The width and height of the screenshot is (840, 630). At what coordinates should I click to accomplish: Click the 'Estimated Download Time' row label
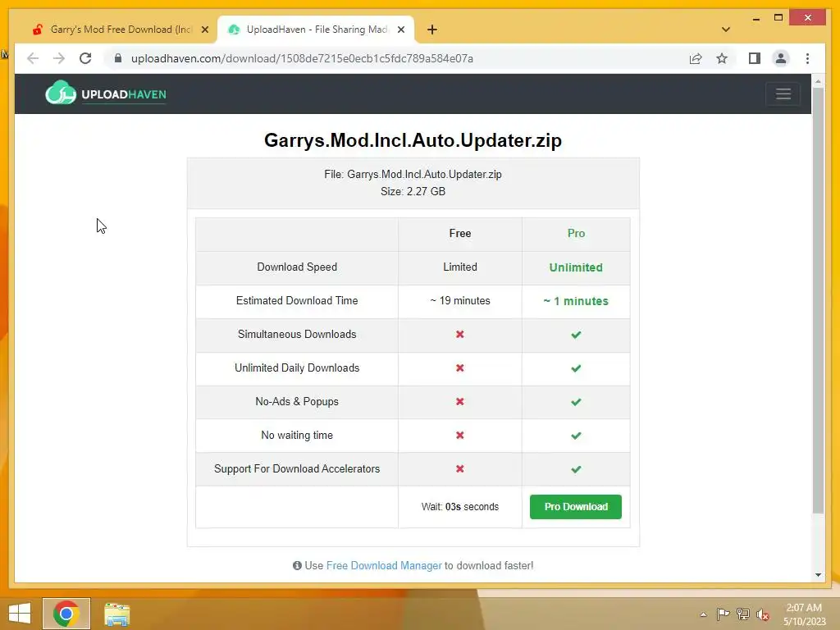click(x=297, y=301)
